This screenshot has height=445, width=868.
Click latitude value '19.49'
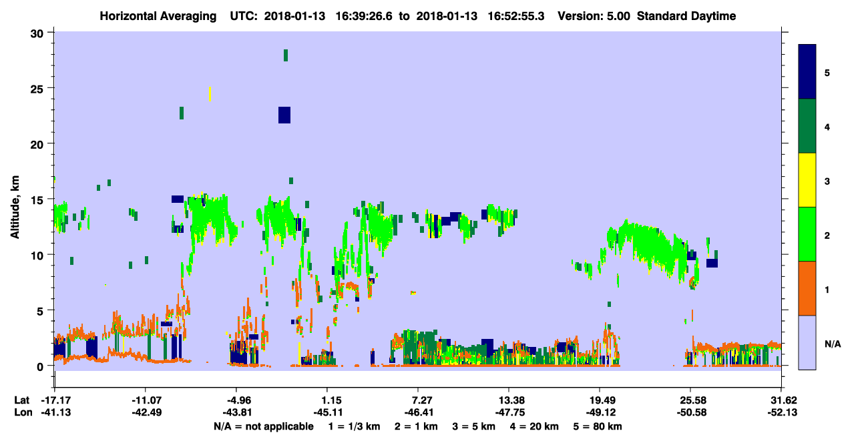600,400
